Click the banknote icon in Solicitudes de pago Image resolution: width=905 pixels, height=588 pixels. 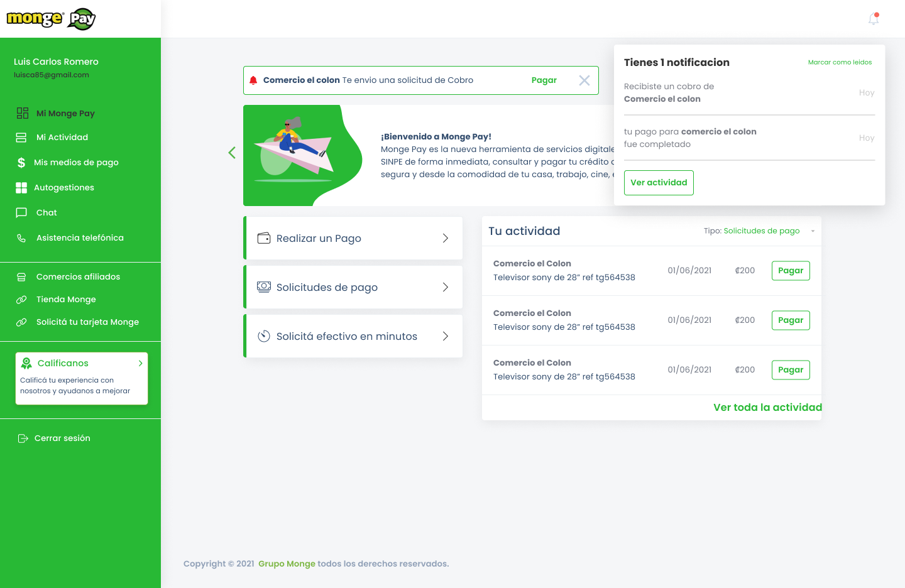click(264, 286)
